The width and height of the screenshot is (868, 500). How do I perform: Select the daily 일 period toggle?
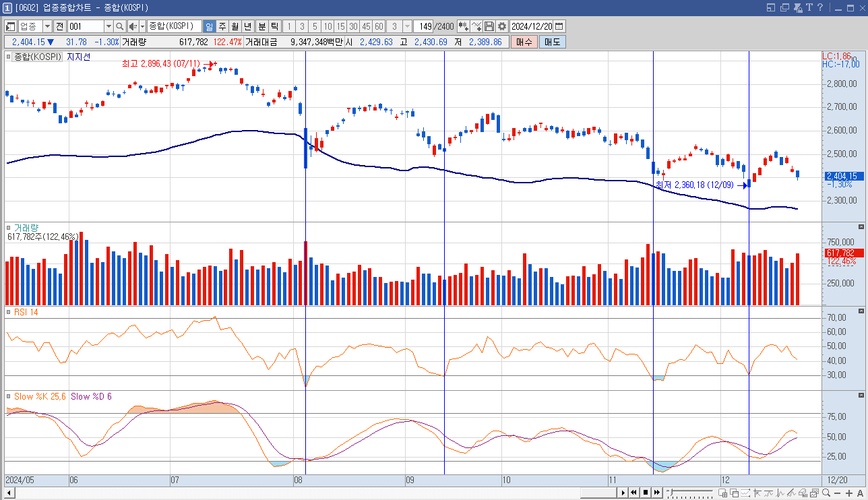pyautogui.click(x=210, y=26)
